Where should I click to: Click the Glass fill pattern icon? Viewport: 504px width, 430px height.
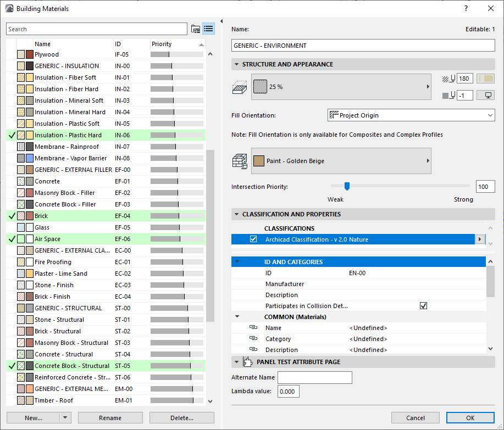pyautogui.click(x=21, y=227)
